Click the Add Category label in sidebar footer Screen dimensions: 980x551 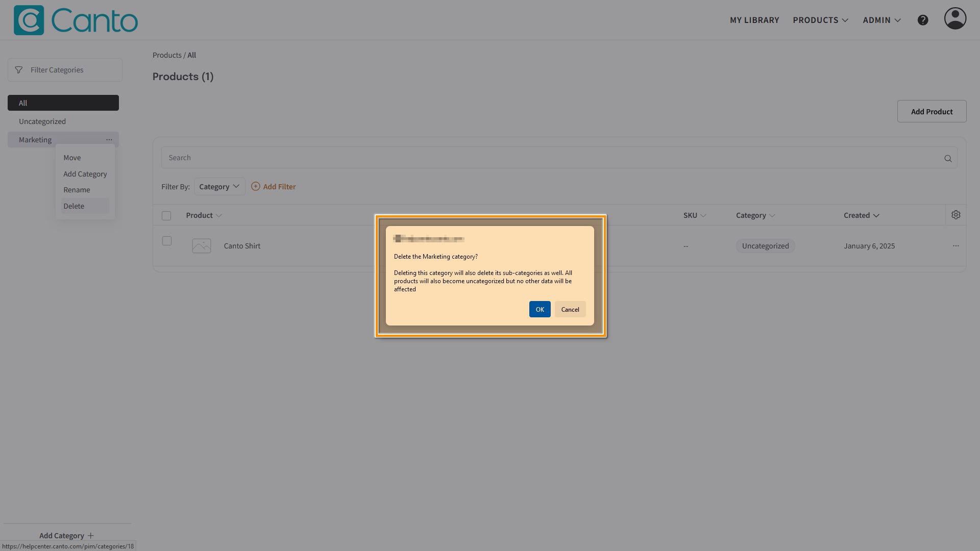pyautogui.click(x=62, y=536)
